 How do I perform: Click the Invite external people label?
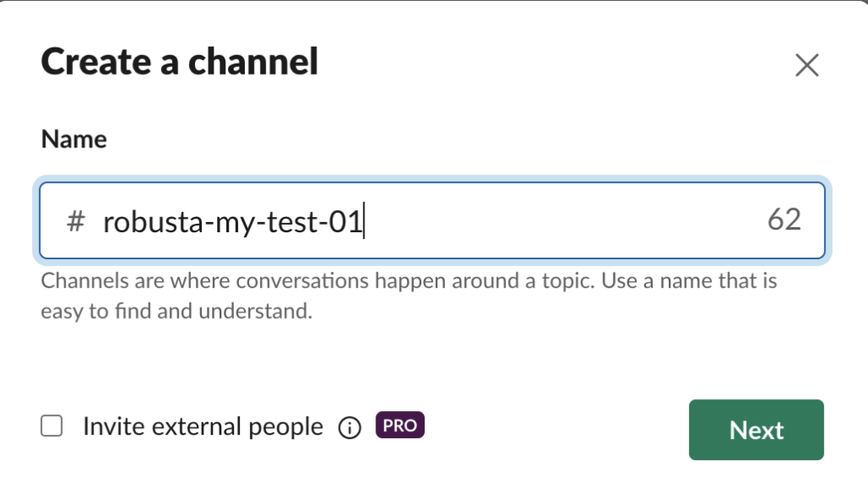click(x=203, y=426)
